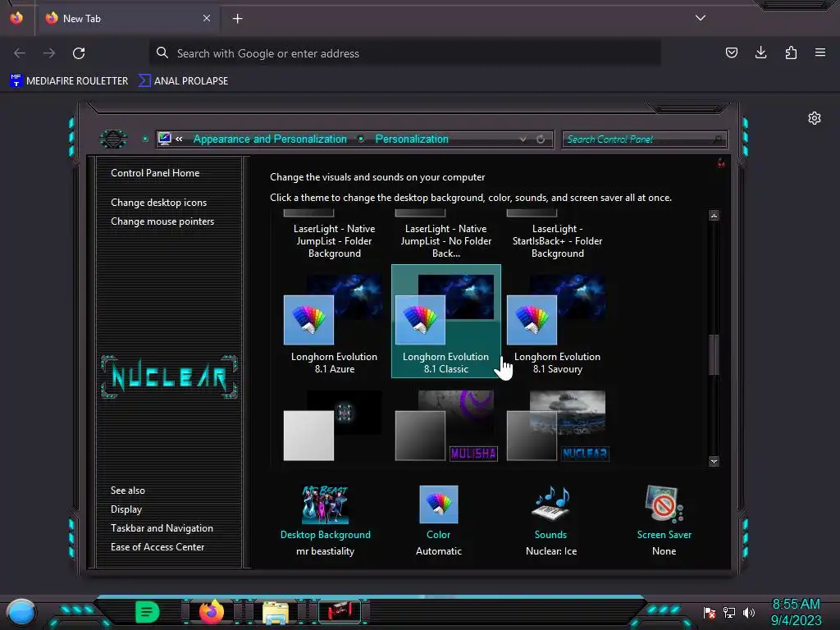Click the breadcrumb double-chevron expander
Image resolution: width=840 pixels, height=630 pixels.
tap(179, 139)
